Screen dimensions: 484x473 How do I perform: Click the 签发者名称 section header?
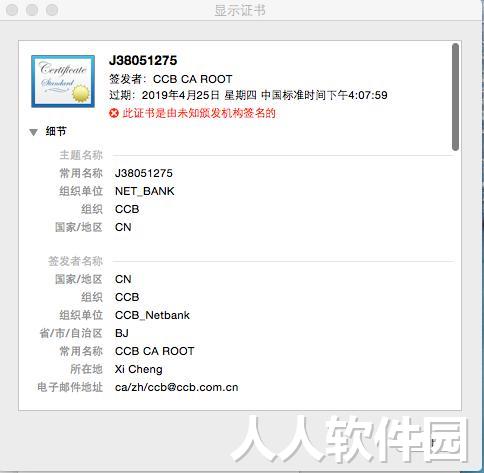(x=75, y=261)
